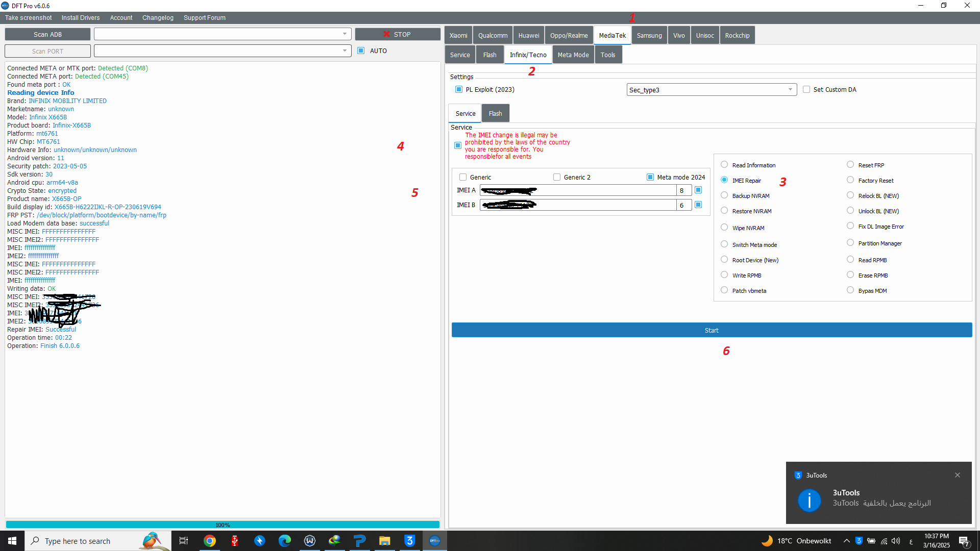Open the Support Forum link
The width and height of the screenshot is (980, 551).
point(205,18)
